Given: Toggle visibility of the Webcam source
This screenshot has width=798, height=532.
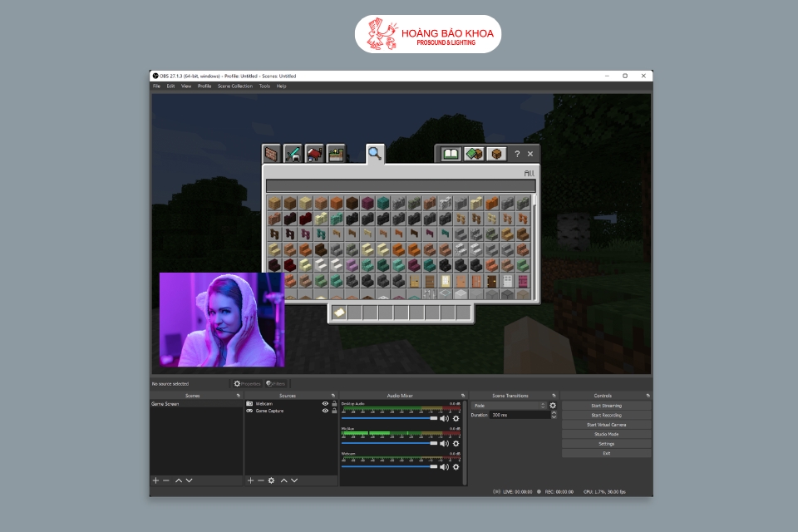Looking at the screenshot, I should tap(325, 404).
